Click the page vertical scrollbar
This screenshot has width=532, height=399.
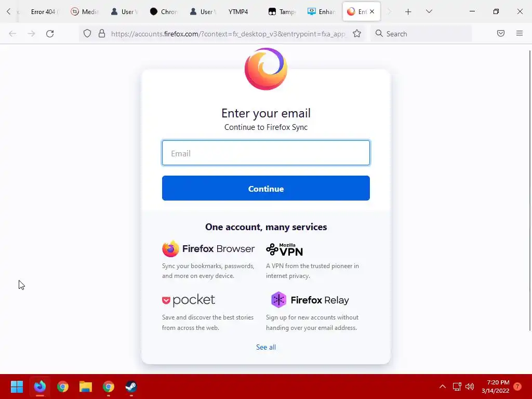tap(529, 190)
